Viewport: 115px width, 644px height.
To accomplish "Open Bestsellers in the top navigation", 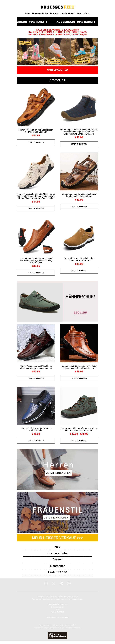I will point(83,13).
